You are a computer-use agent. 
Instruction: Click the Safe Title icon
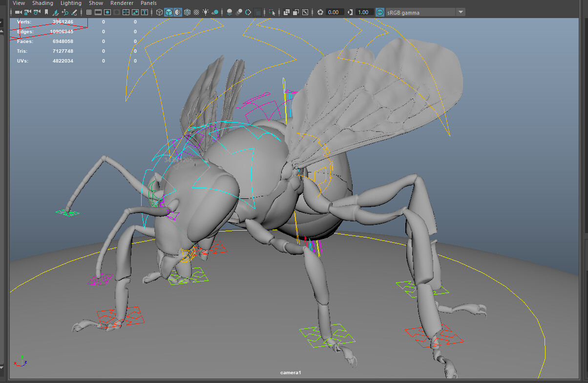pos(145,12)
